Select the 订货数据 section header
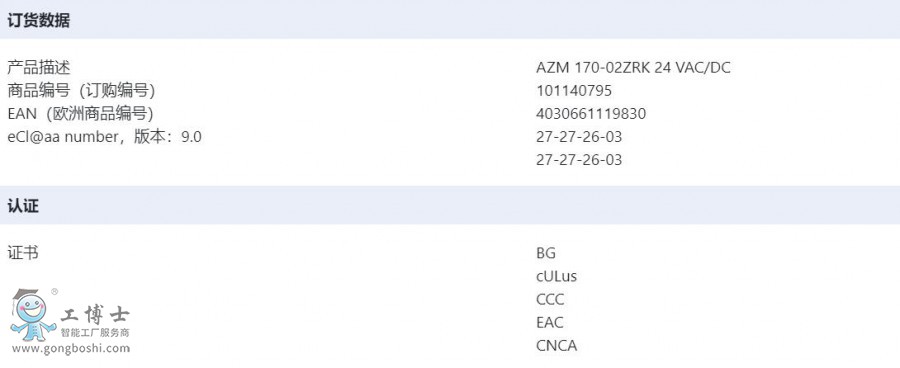 38,20
